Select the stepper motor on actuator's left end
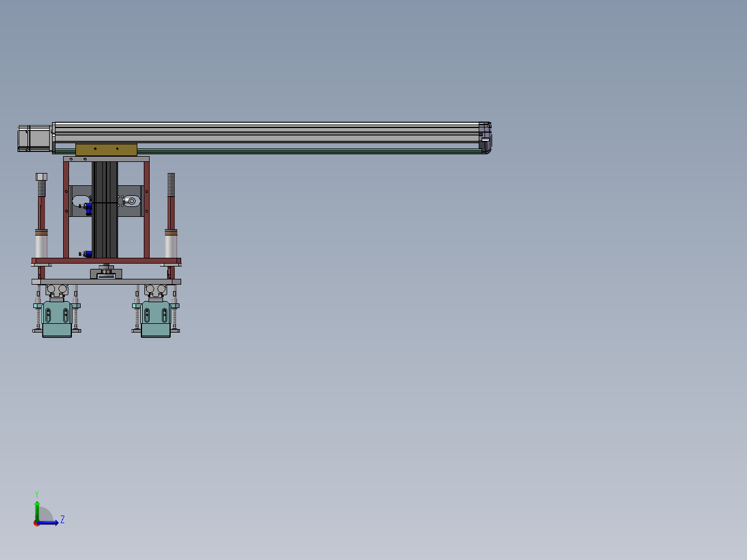Image resolution: width=747 pixels, height=560 pixels. (x=34, y=138)
